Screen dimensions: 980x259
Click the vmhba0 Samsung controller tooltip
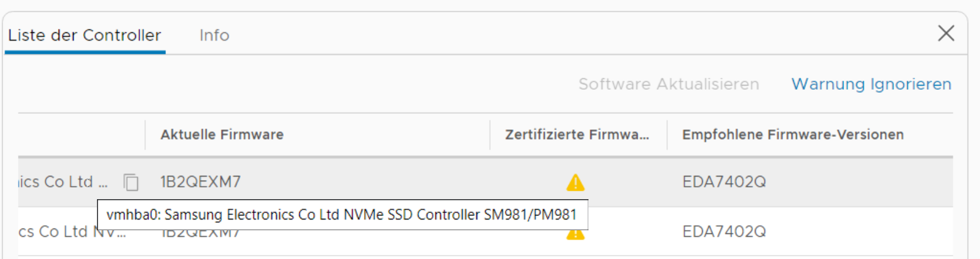342,215
